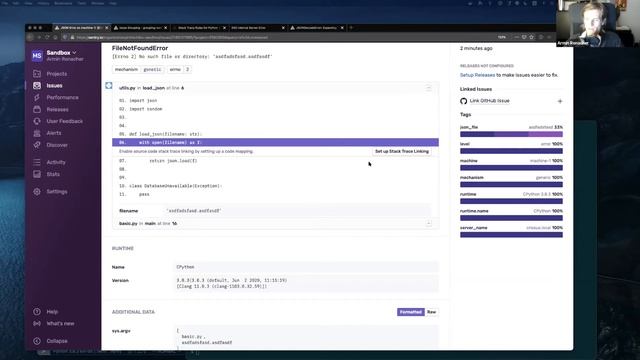Expand the basic.py main frame
The image size is (640, 360).
click(x=429, y=223)
